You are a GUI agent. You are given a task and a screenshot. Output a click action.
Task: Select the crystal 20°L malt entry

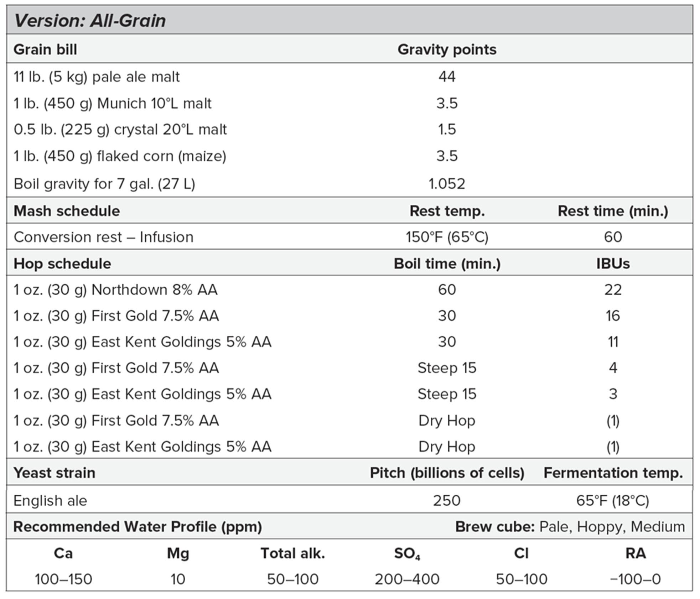(x=120, y=130)
